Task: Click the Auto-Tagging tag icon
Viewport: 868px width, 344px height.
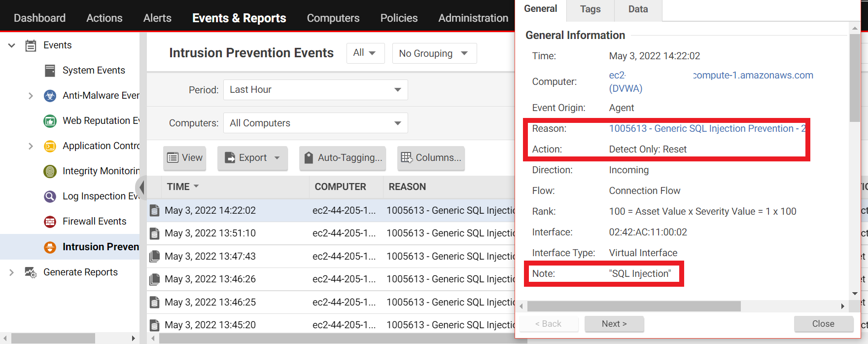Action: click(x=309, y=157)
